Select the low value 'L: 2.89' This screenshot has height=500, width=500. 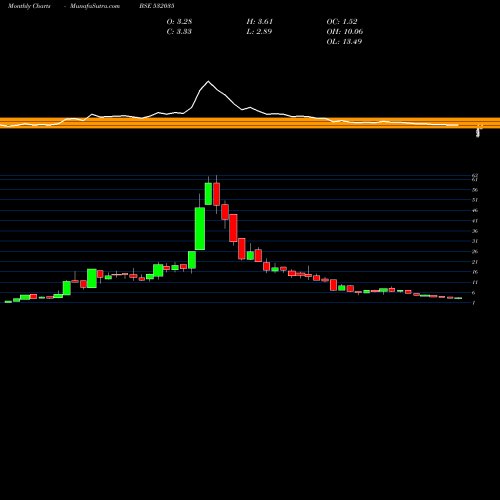tap(259, 32)
